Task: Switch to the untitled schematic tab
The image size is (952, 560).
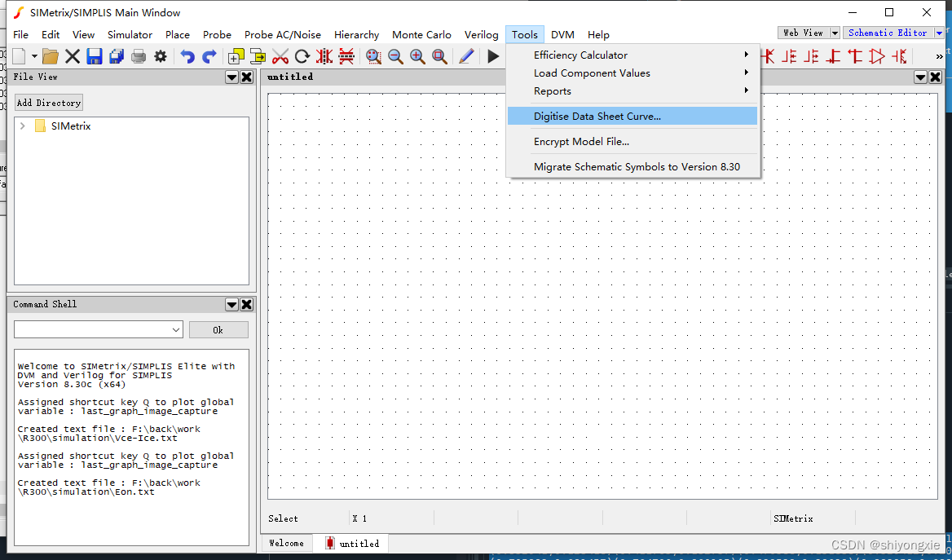Action: click(351, 543)
